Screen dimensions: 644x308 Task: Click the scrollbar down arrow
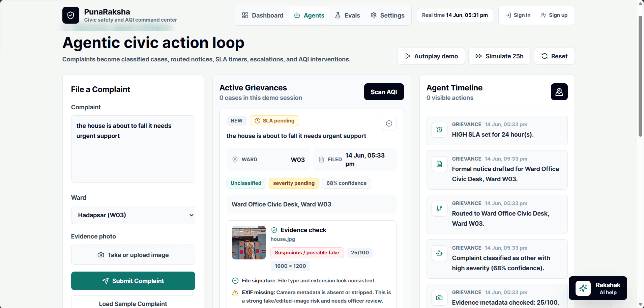[x=641, y=305]
